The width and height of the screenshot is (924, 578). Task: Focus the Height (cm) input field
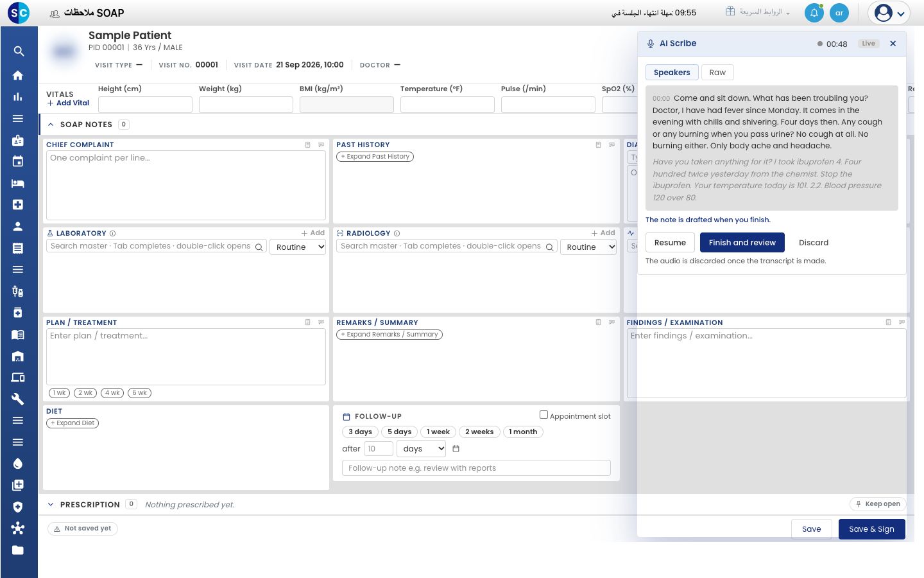pyautogui.click(x=145, y=105)
